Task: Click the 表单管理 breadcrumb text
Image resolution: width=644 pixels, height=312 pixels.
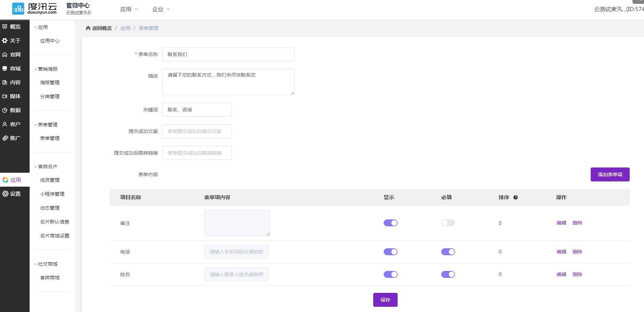Action: click(x=148, y=28)
